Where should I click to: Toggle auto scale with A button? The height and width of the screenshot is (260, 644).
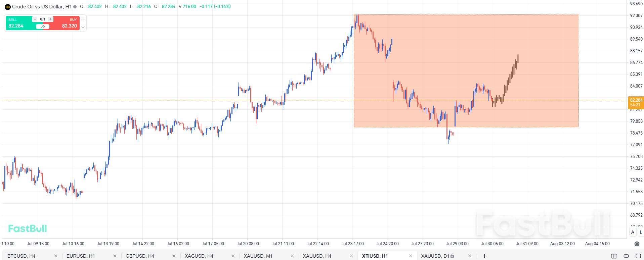(x=633, y=232)
